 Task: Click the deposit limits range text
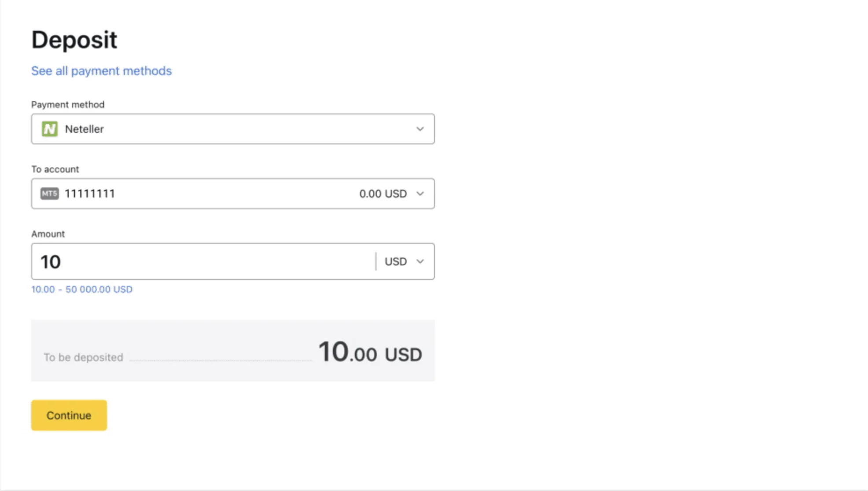(82, 289)
